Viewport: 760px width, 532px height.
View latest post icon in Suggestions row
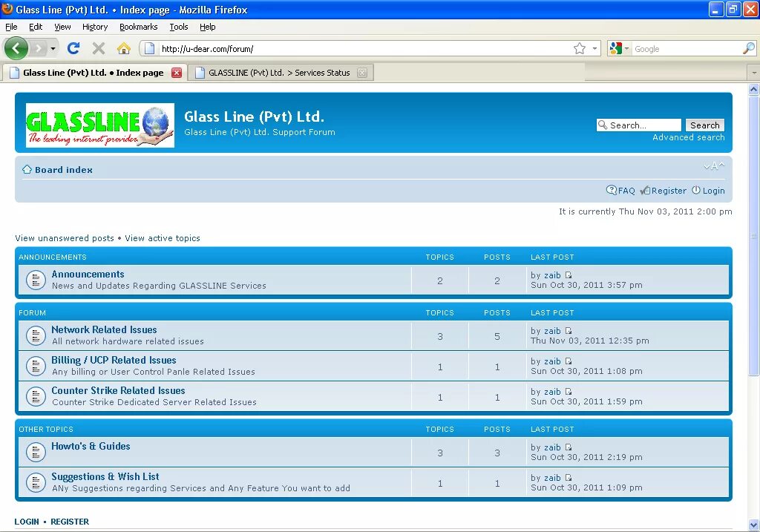click(x=569, y=479)
